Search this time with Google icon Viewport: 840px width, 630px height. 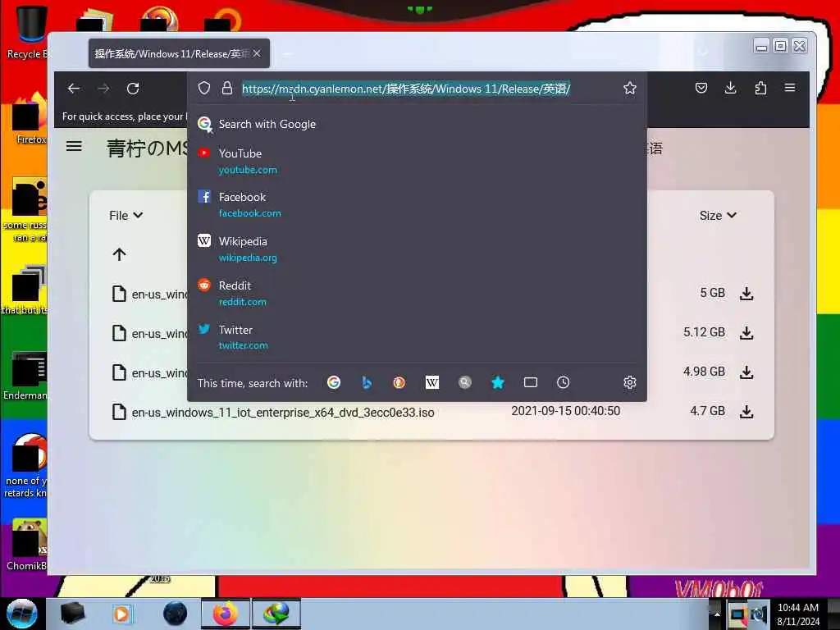[x=334, y=382]
